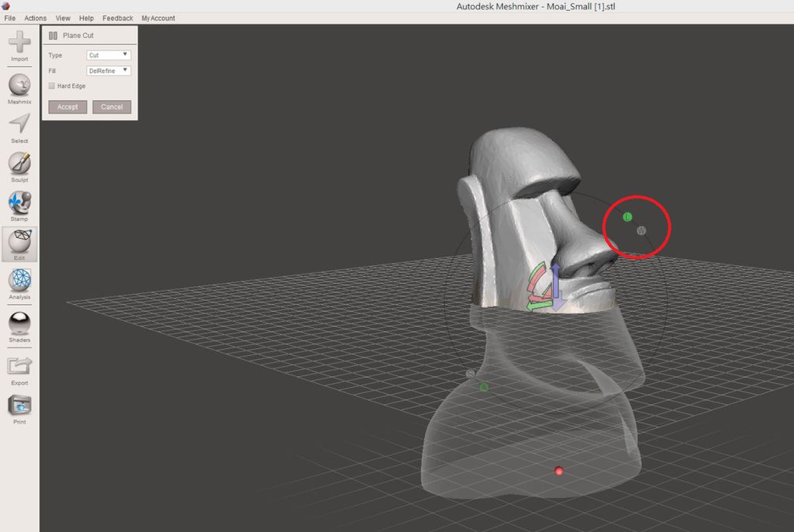The image size is (794, 532).
Task: Open the Analysis tool
Action: 19,280
